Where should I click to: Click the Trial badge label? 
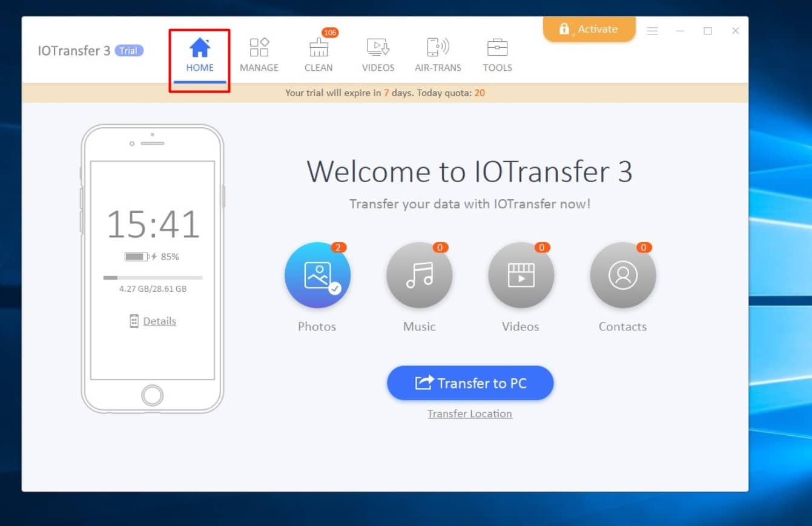coord(128,51)
